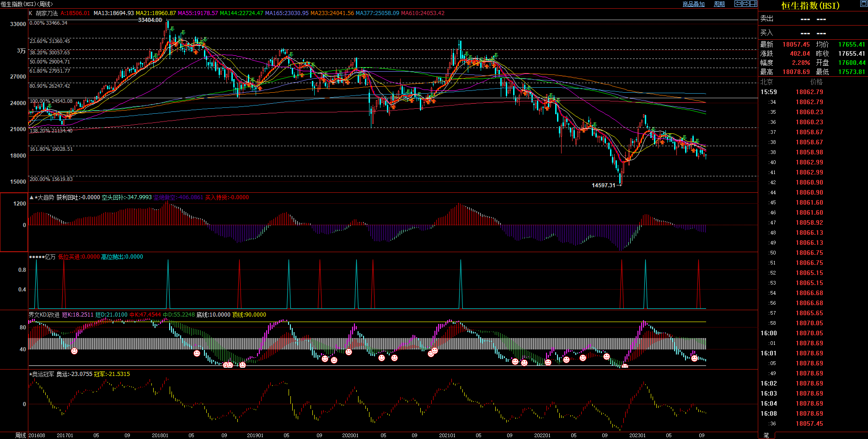Click the right arrow navigation icon
The width and height of the screenshot is (868, 439).
(x=745, y=4)
